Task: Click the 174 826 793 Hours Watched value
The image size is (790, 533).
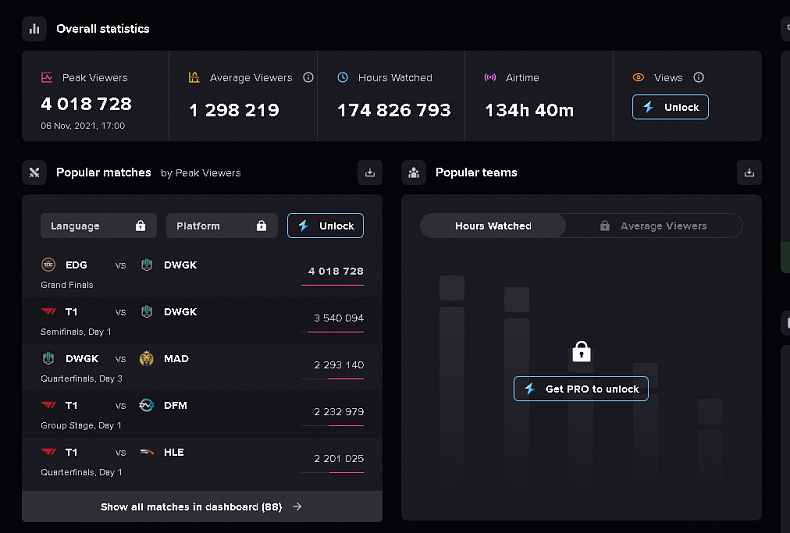Action: [x=394, y=110]
